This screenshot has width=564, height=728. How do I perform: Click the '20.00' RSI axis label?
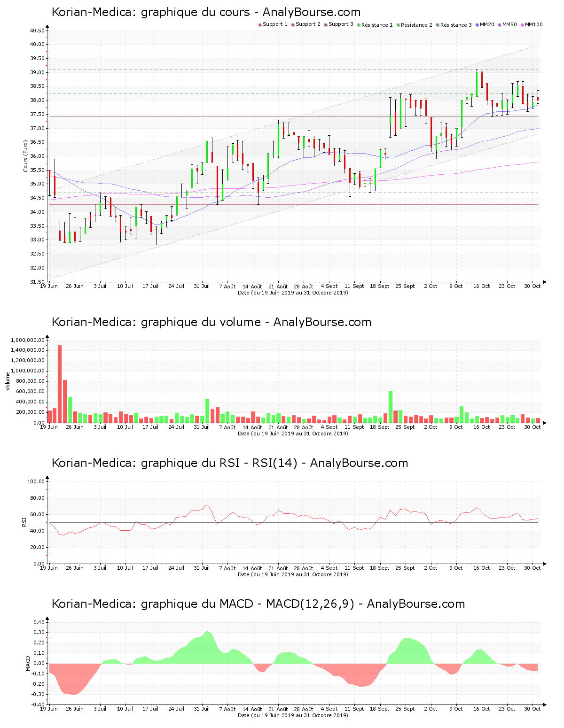(37, 547)
